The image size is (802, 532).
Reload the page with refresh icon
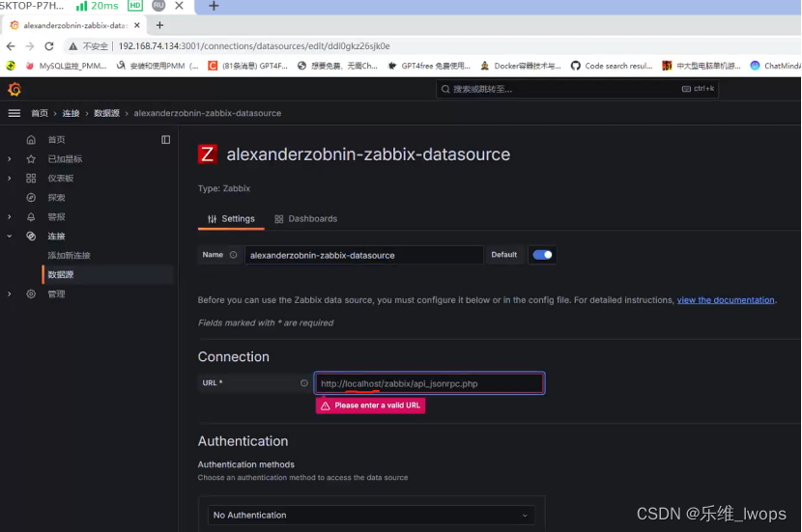tap(49, 46)
